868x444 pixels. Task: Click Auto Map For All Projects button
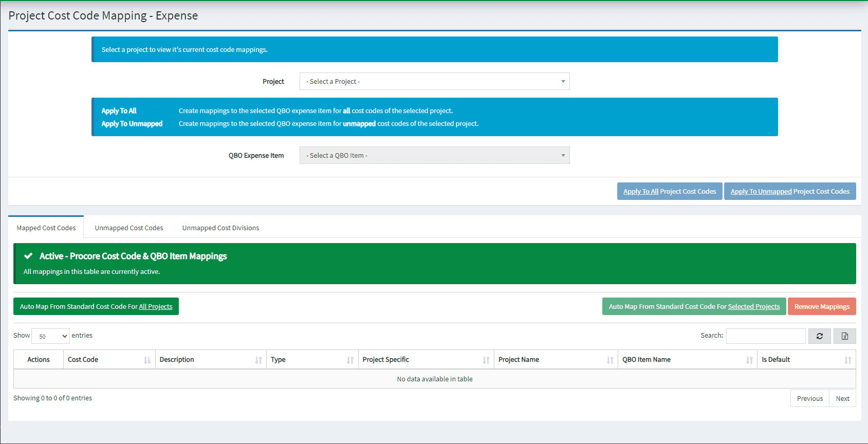(96, 307)
